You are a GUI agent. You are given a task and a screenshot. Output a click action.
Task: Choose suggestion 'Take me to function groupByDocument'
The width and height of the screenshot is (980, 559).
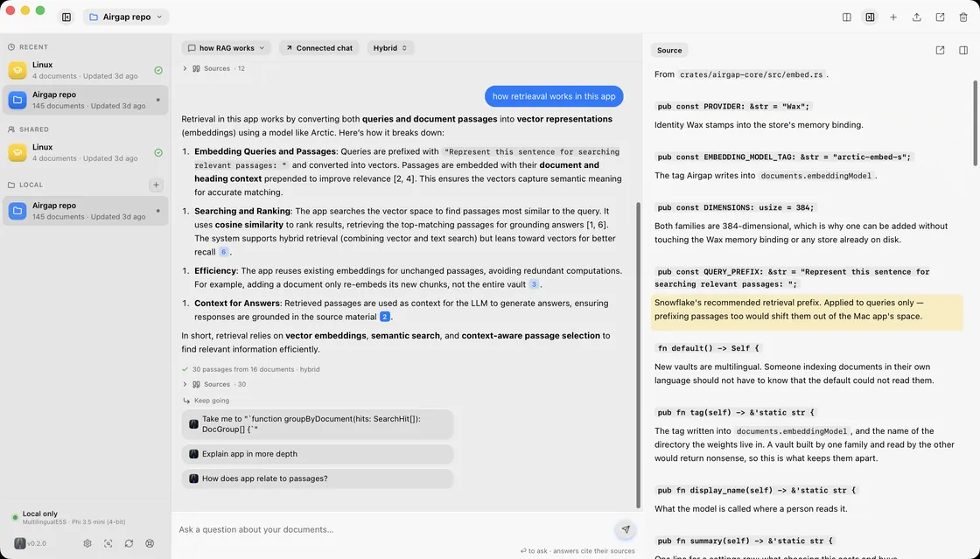click(318, 424)
